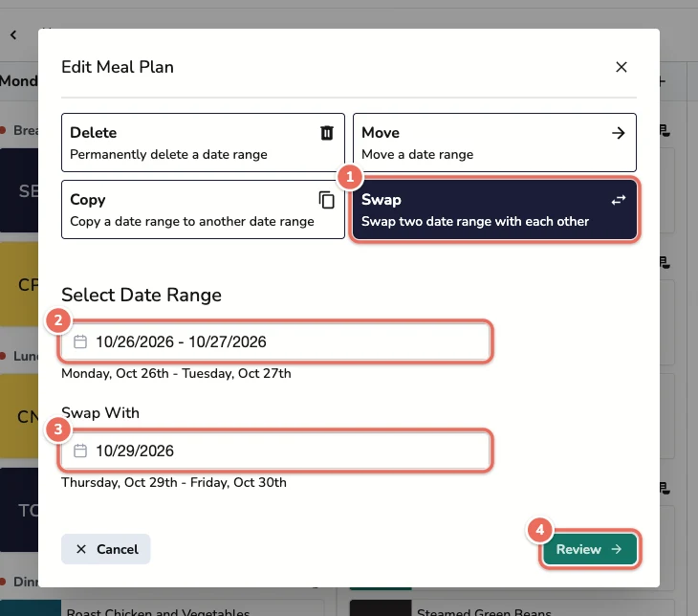Click the duplicate pages icon on Copy
The width and height of the screenshot is (698, 616).
tap(327, 200)
